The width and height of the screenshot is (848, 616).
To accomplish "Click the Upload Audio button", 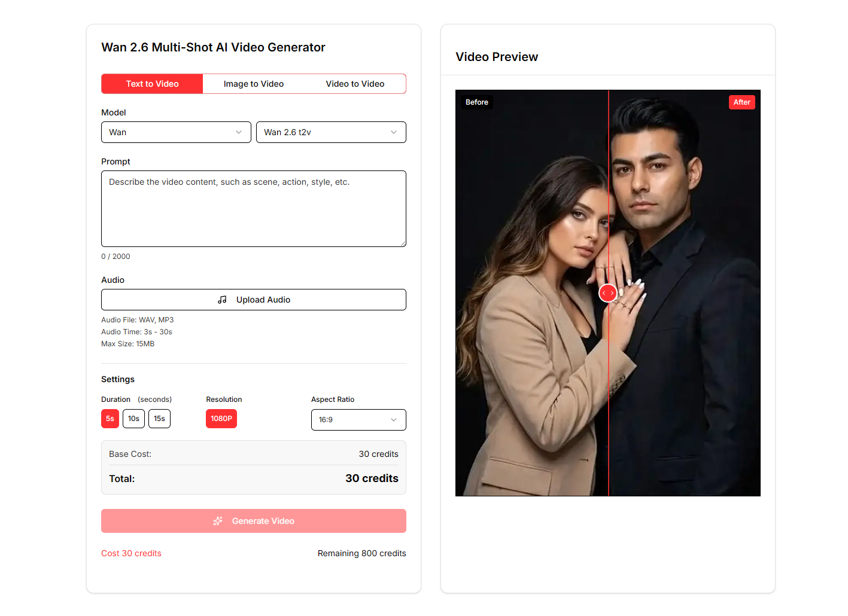I will (253, 299).
